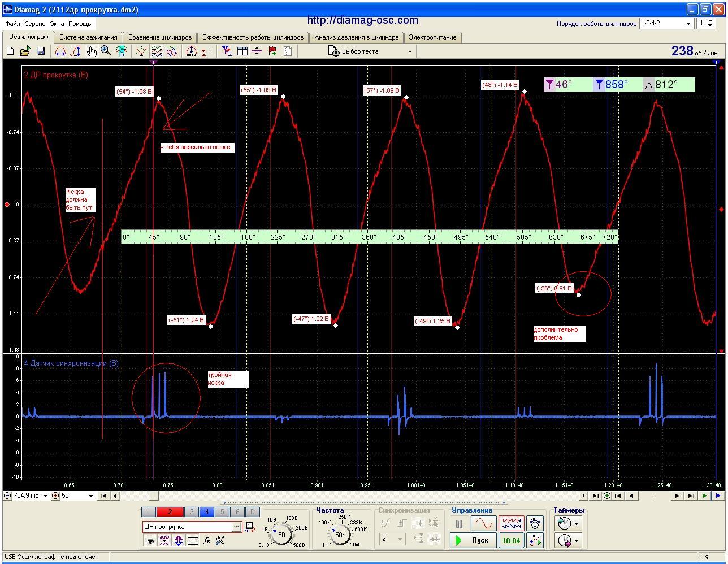Click the cylinder number stepper arrows
This screenshot has width=728, height=564.
(x=711, y=23)
